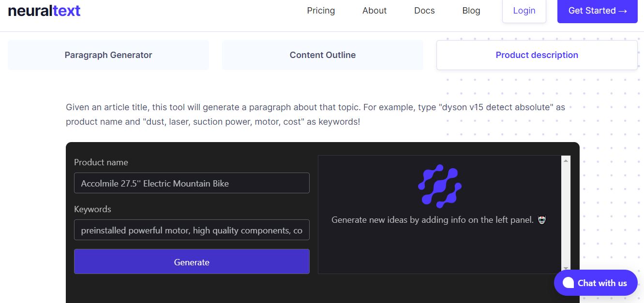Open the Docs link

pyautogui.click(x=424, y=11)
